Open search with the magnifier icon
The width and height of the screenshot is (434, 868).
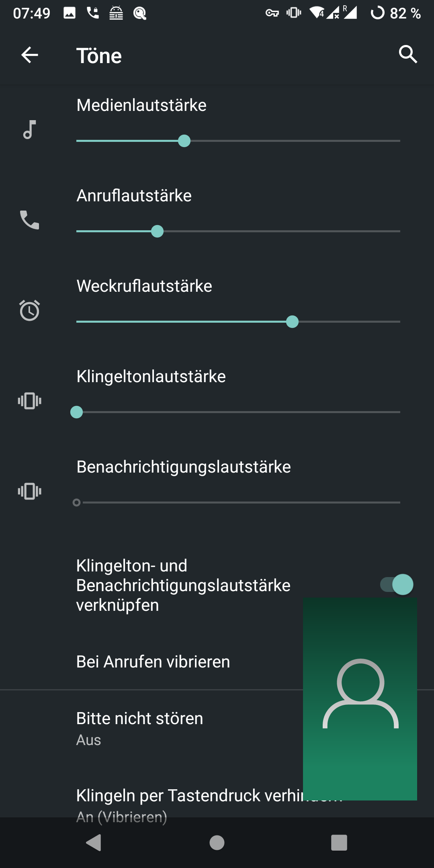(x=407, y=54)
